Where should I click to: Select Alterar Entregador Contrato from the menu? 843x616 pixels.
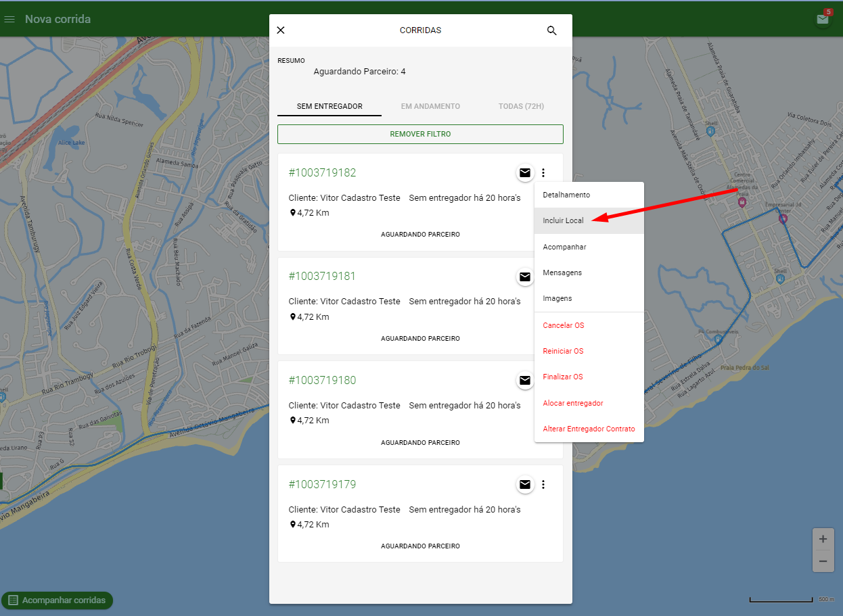[589, 429]
